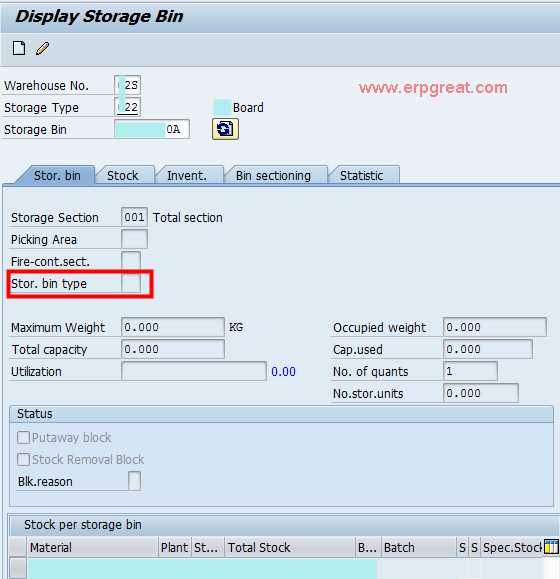Screen dimensions: 560x579
Task: Select the Stor. bin tab
Action: click(57, 175)
